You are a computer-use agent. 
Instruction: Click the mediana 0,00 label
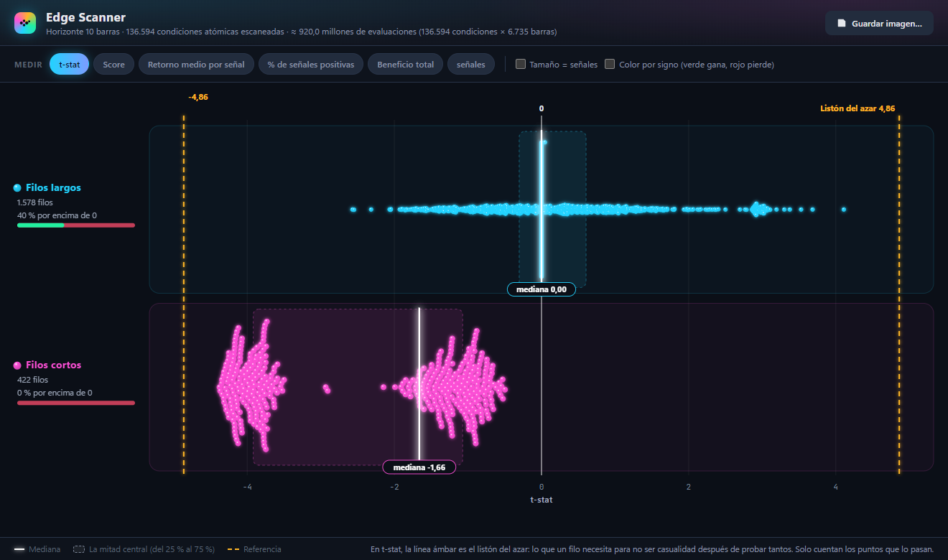542,289
